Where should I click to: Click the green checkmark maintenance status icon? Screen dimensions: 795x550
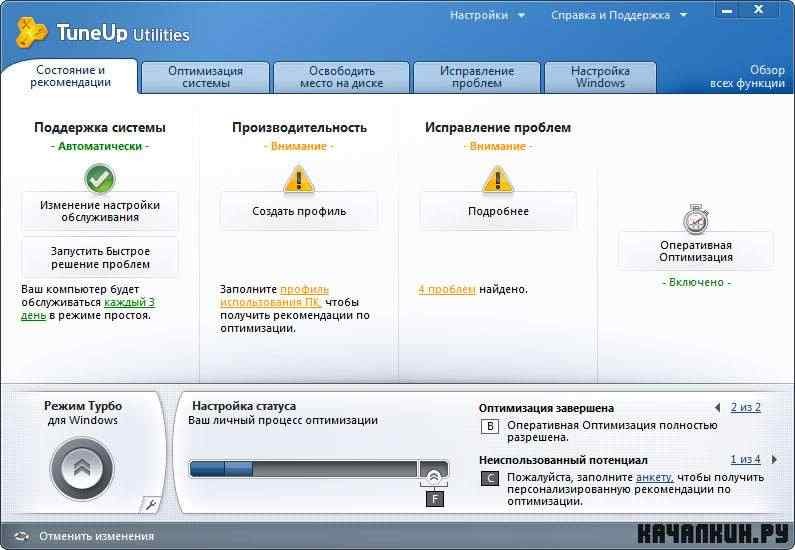click(100, 178)
